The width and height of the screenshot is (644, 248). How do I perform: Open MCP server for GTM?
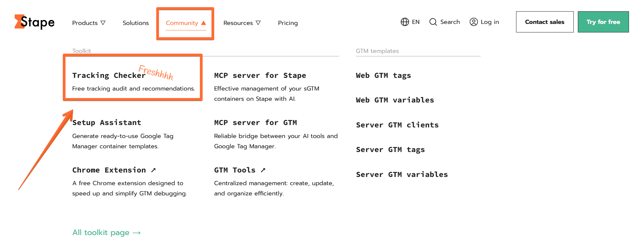pos(255,123)
